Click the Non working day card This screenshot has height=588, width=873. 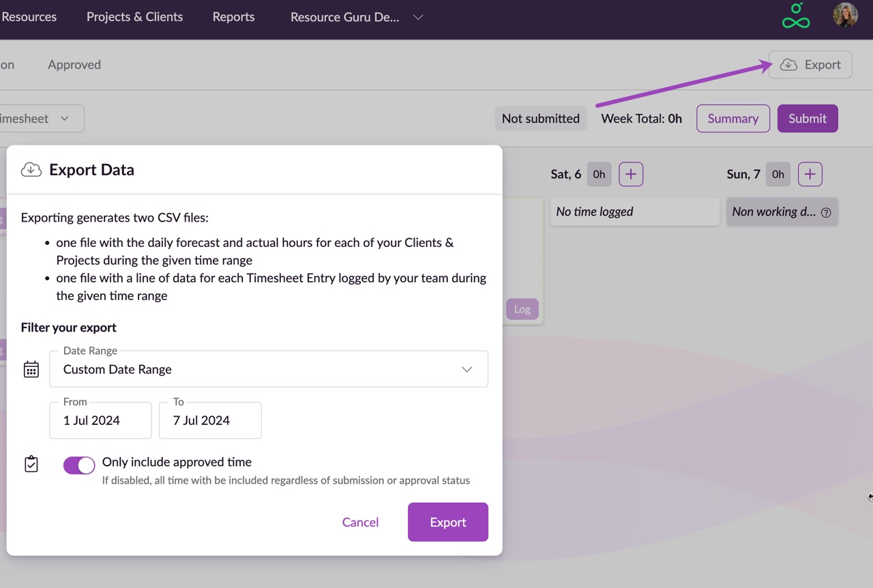[782, 212]
